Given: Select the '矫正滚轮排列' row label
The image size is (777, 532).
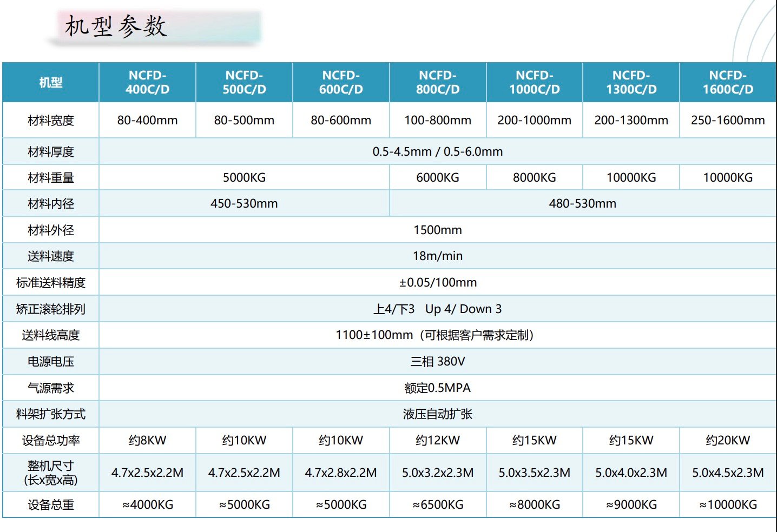Looking at the screenshot, I should 51,309.
